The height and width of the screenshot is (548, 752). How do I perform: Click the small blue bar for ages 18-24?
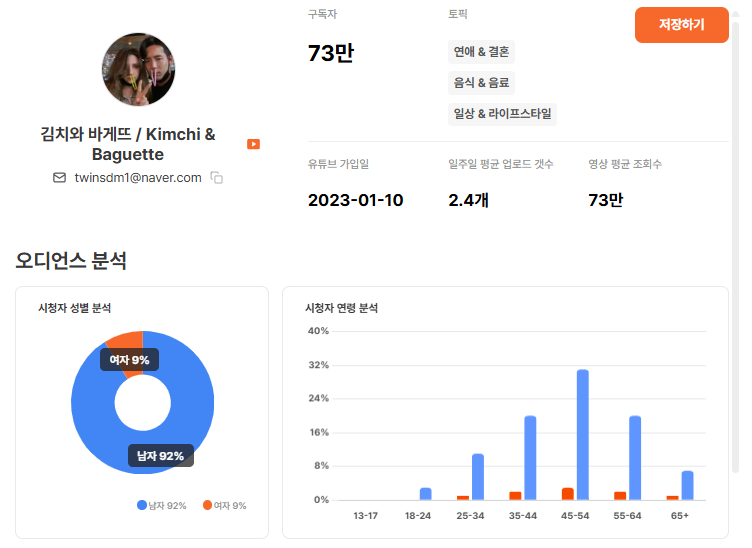coord(425,493)
